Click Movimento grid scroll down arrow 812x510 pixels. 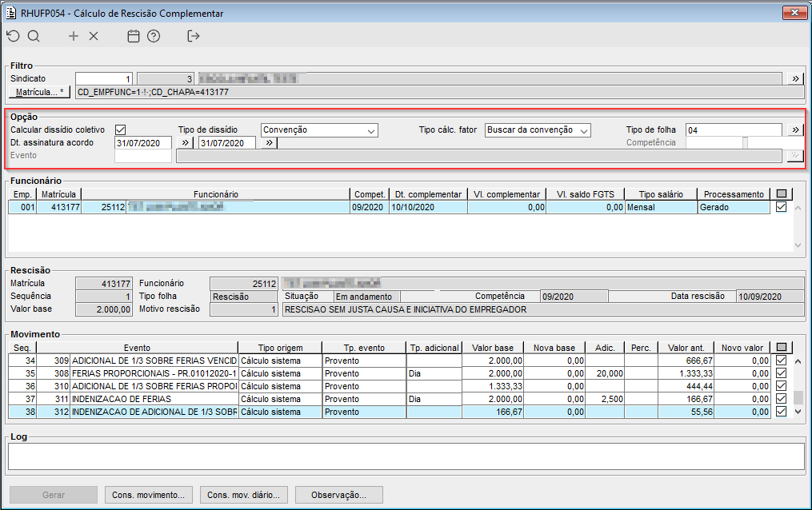[x=798, y=412]
